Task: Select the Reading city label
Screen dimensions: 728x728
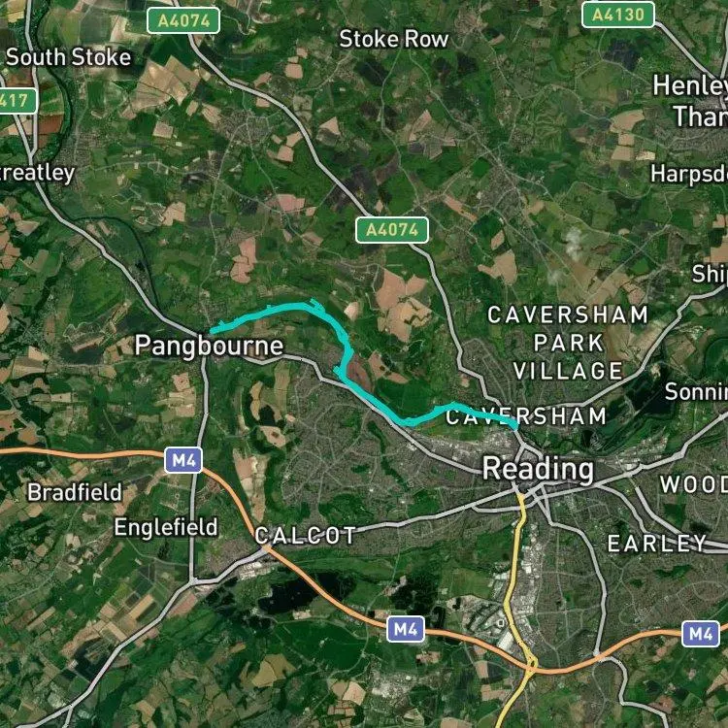Action: coord(538,470)
